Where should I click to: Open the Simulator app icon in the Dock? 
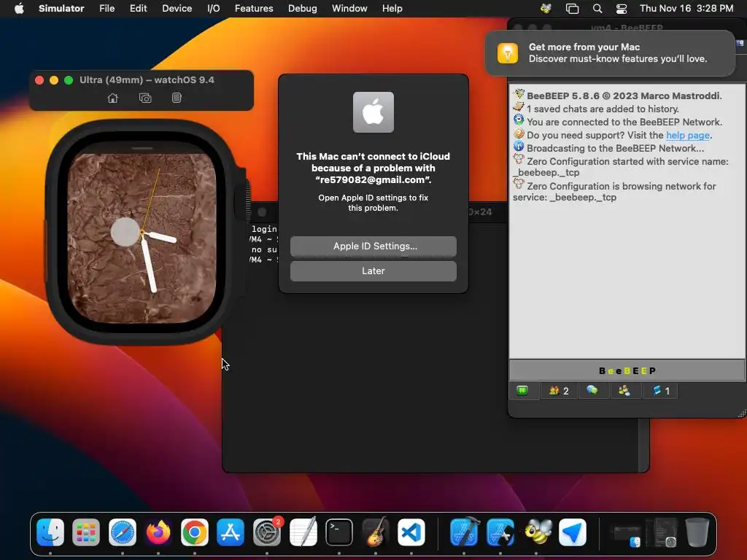click(500, 532)
